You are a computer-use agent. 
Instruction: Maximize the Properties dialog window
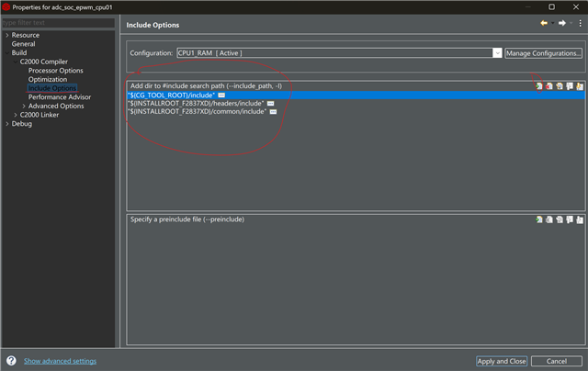(551, 7)
